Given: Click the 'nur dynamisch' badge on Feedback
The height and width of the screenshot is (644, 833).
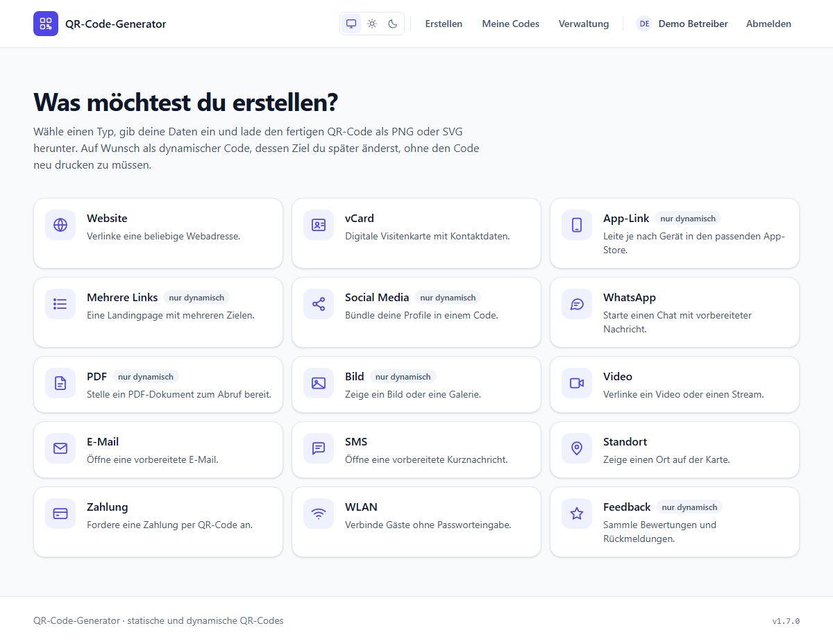Looking at the screenshot, I should (x=689, y=507).
